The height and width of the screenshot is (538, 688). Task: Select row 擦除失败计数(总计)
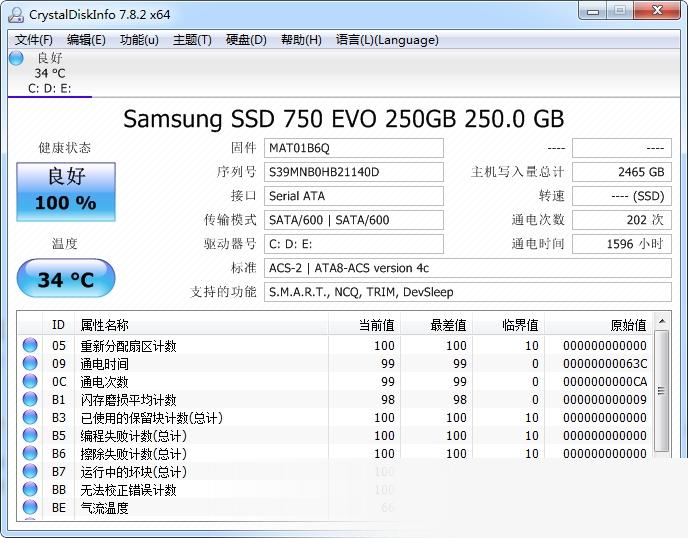tap(335, 453)
